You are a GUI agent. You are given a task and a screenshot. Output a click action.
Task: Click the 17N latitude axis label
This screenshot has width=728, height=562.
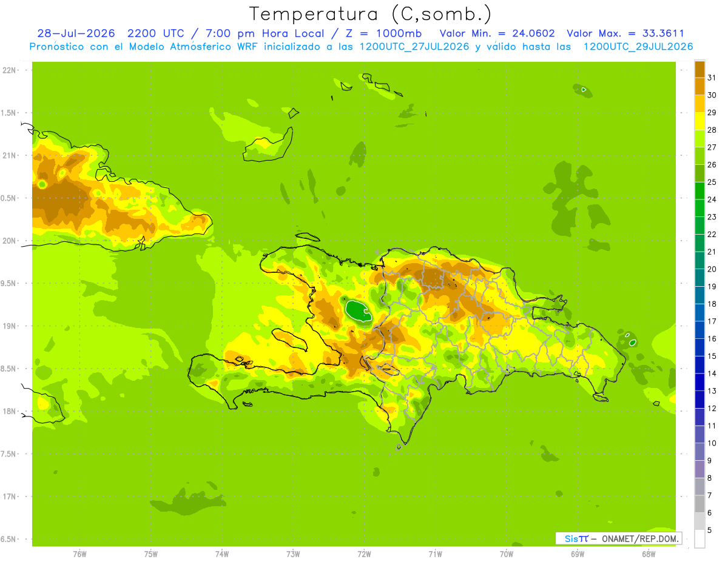pos(8,497)
